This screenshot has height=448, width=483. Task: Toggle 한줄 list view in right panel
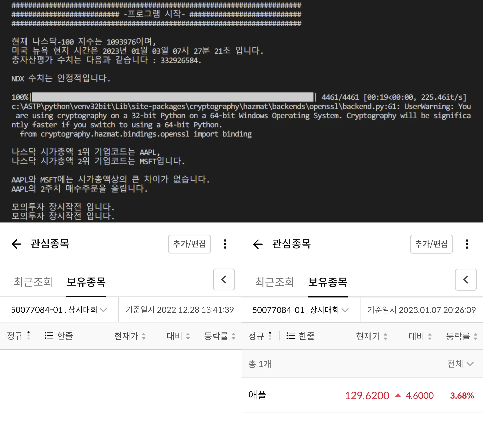301,336
